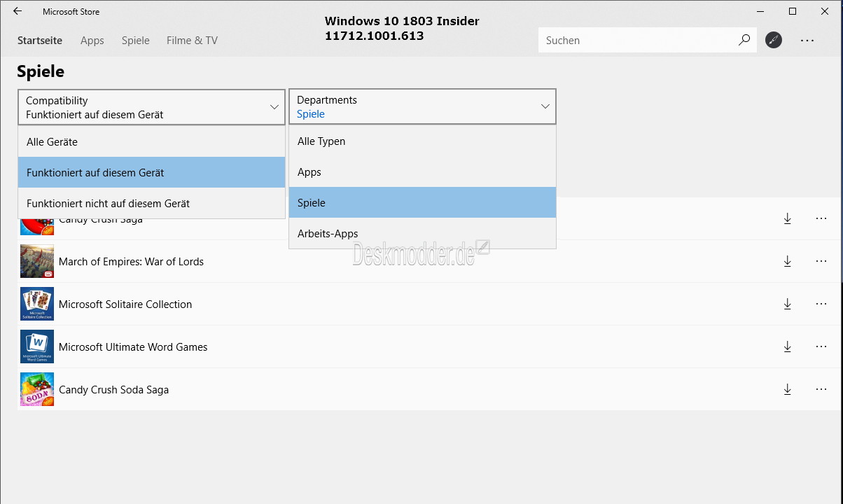Download March of Empires: War of Lords
The height and width of the screenshot is (504, 843).
tap(788, 261)
